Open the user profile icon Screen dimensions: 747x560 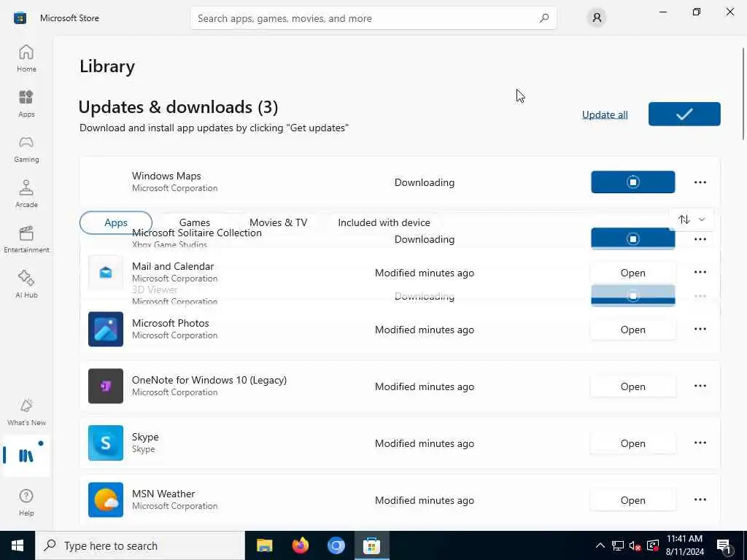(597, 18)
